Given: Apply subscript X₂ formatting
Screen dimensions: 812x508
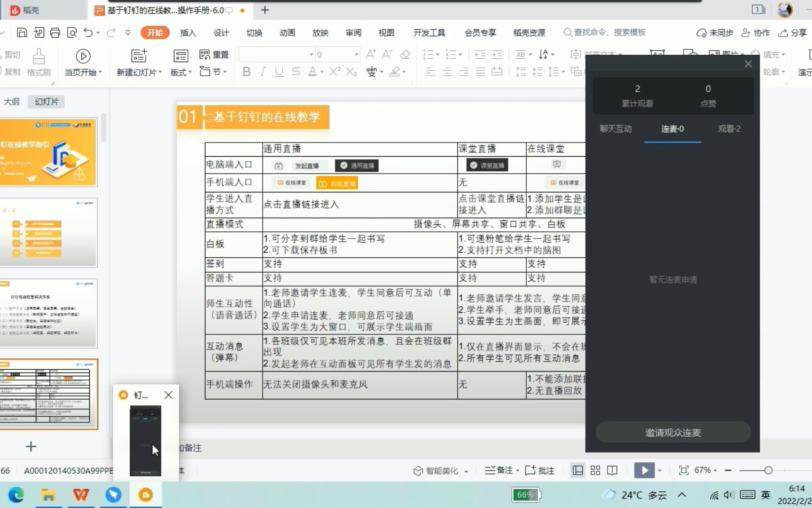Looking at the screenshot, I should [351, 71].
